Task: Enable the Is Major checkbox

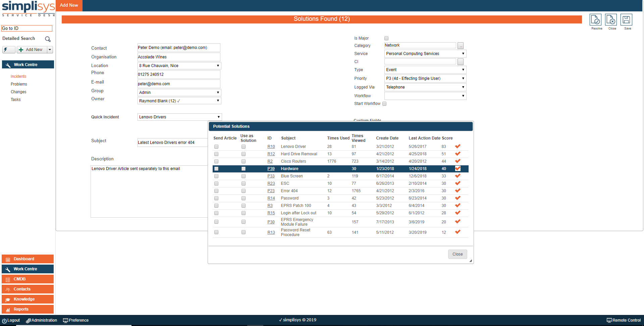Action: [386, 38]
